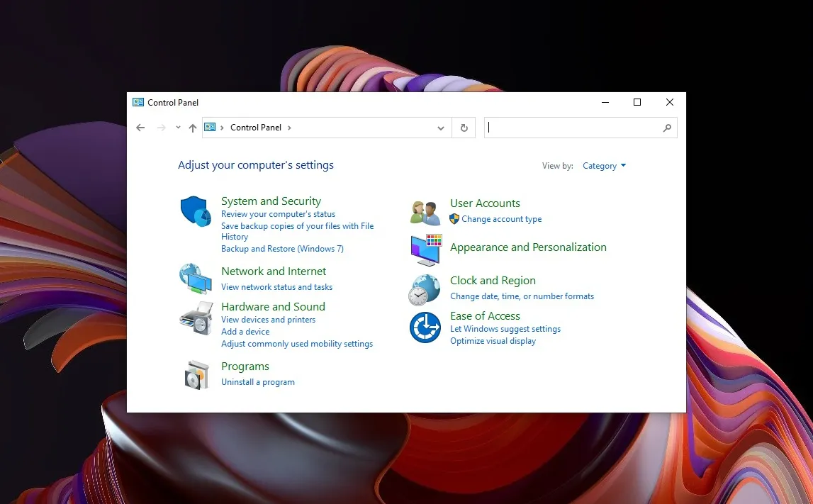Click the User Accounts people icon
Image resolution: width=813 pixels, height=504 pixels.
(x=425, y=212)
